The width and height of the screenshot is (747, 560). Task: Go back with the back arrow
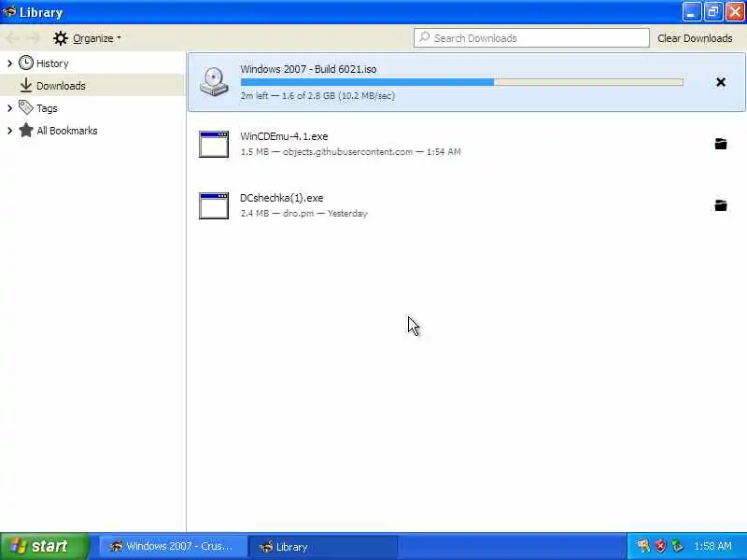[12, 38]
